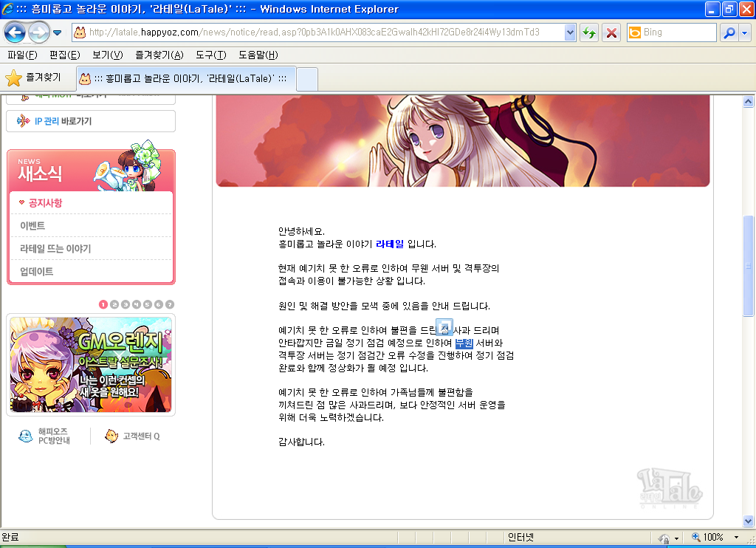This screenshot has width=756, height=548.
Task: Click the 즐겨찾기 star favorites button
Action: tap(32, 78)
